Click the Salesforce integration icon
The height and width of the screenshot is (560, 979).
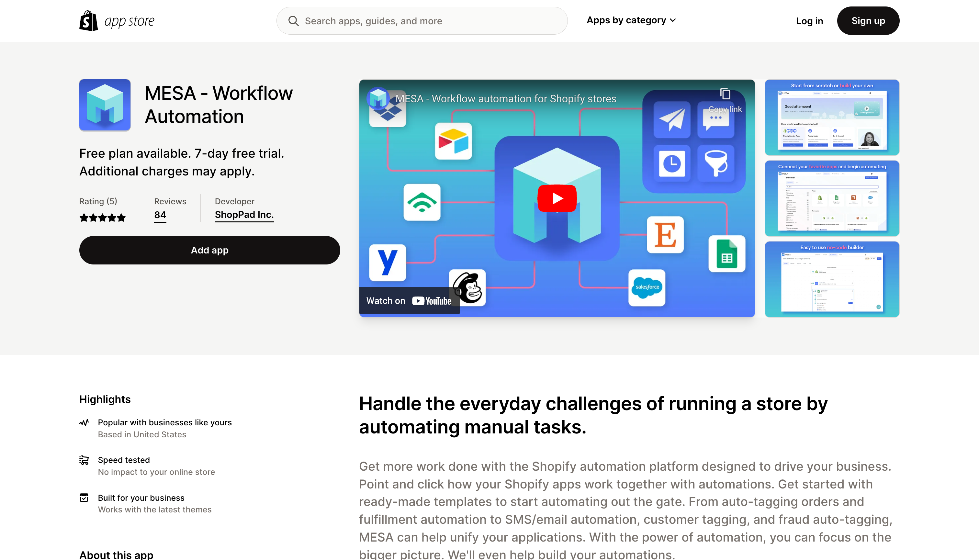(646, 288)
